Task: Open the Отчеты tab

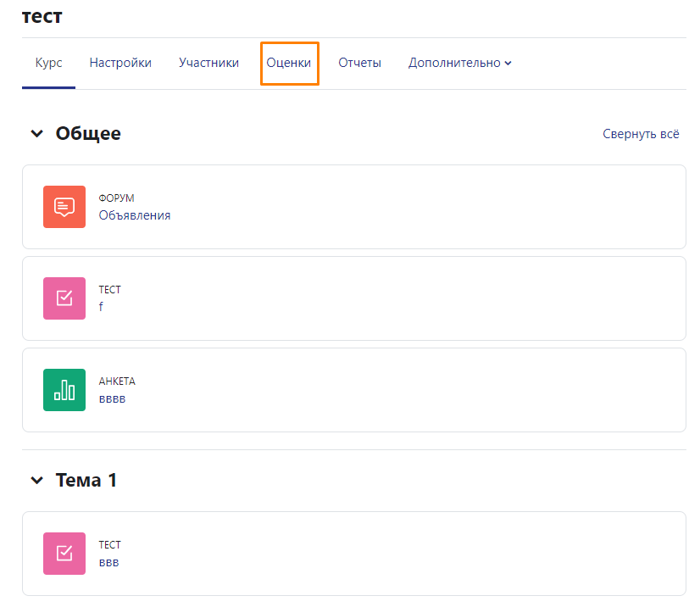Action: coord(360,63)
